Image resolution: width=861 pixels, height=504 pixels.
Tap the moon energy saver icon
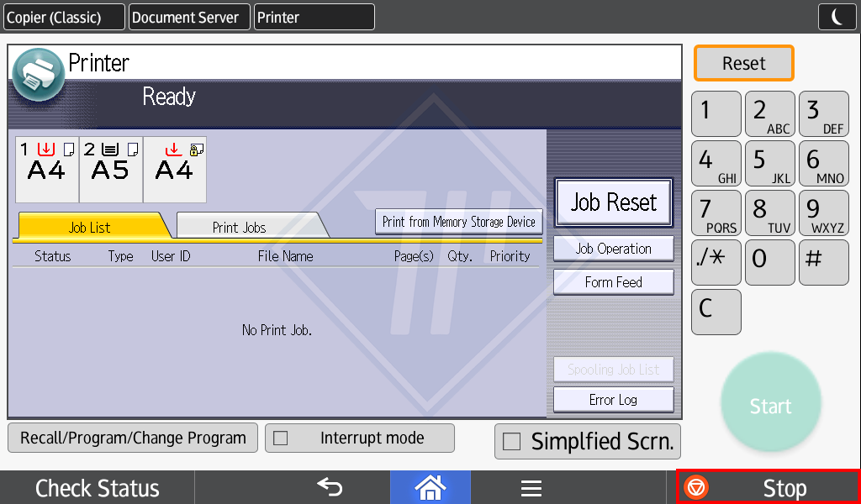coord(837,17)
